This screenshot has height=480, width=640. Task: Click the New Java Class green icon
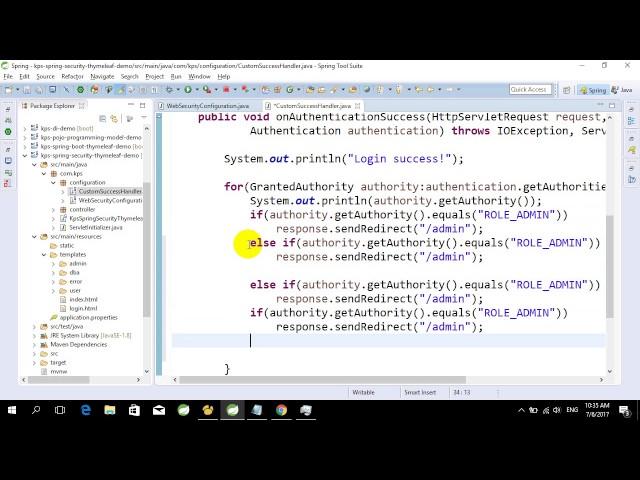(290, 89)
